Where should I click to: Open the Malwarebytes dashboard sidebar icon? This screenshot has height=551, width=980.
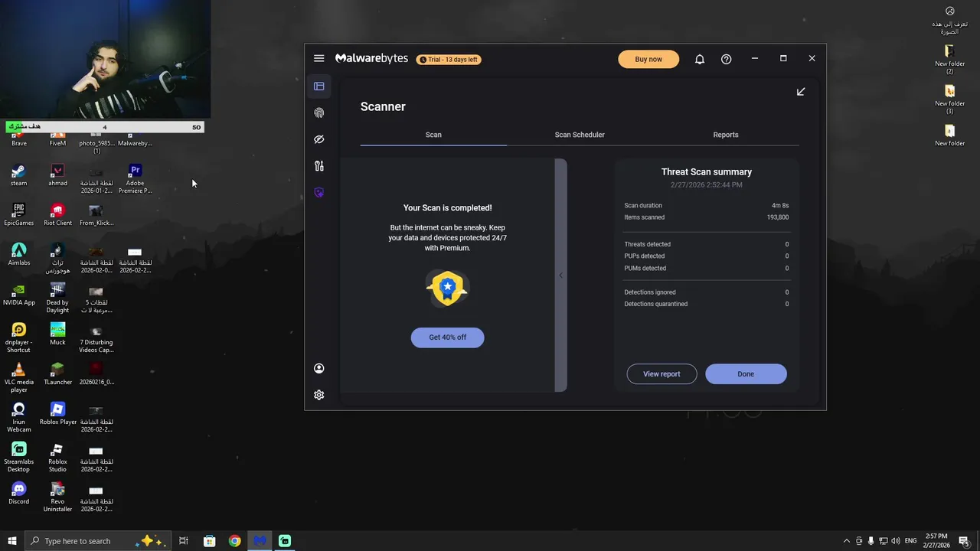[x=319, y=86]
